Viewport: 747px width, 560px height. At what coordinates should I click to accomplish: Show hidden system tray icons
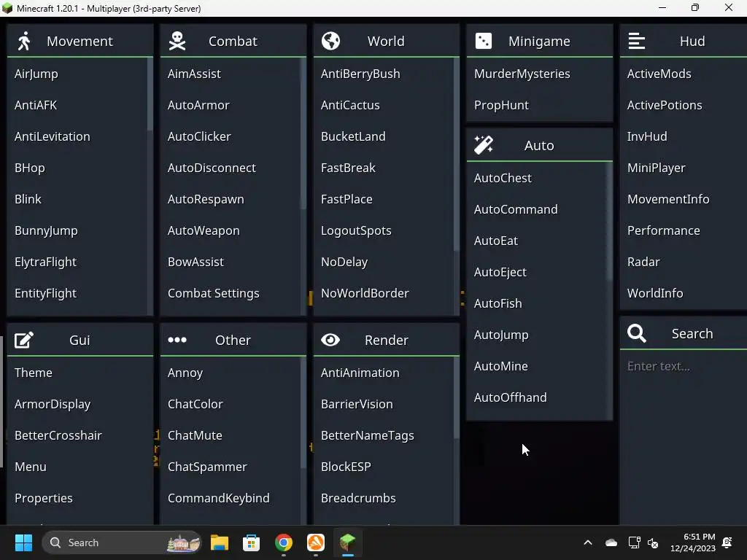click(588, 542)
